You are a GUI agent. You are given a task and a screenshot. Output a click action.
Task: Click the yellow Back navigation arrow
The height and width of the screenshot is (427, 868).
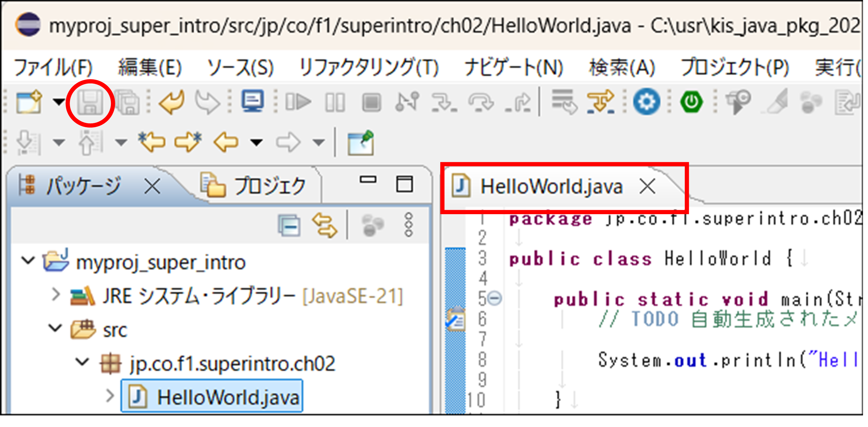click(226, 142)
